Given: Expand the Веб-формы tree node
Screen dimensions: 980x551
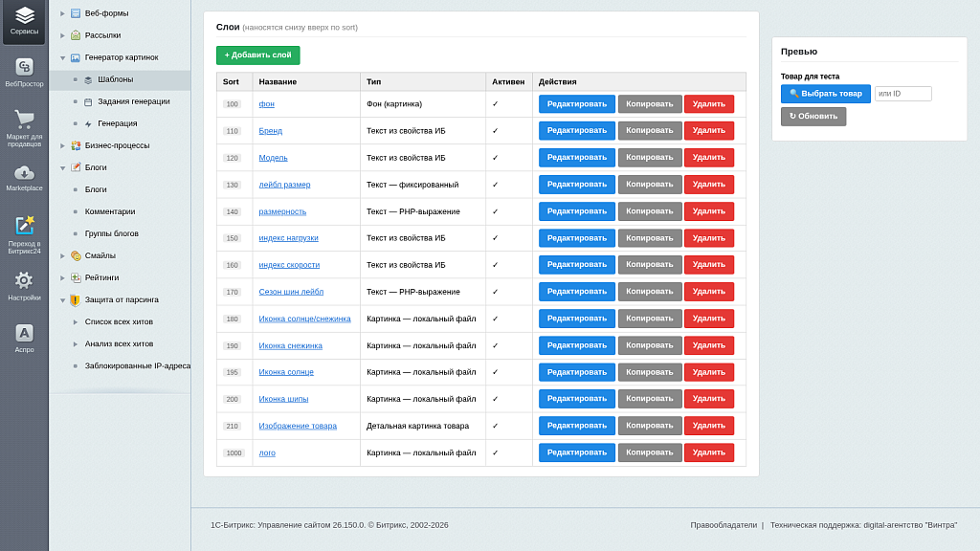Looking at the screenshot, I should [x=62, y=13].
